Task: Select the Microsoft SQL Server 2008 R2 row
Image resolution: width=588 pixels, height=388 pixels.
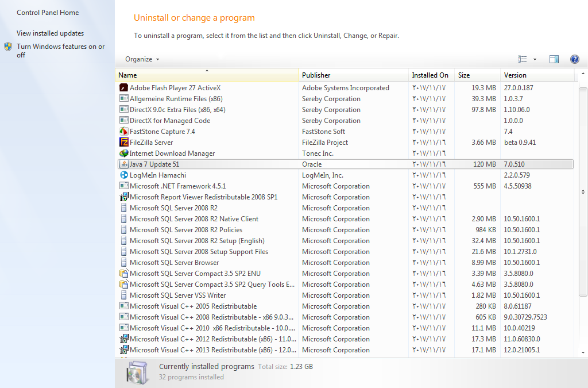Action: point(346,208)
